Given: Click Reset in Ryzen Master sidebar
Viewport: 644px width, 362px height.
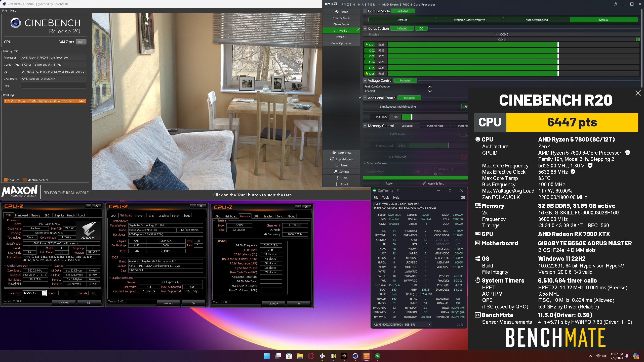Looking at the screenshot, I should [341, 165].
